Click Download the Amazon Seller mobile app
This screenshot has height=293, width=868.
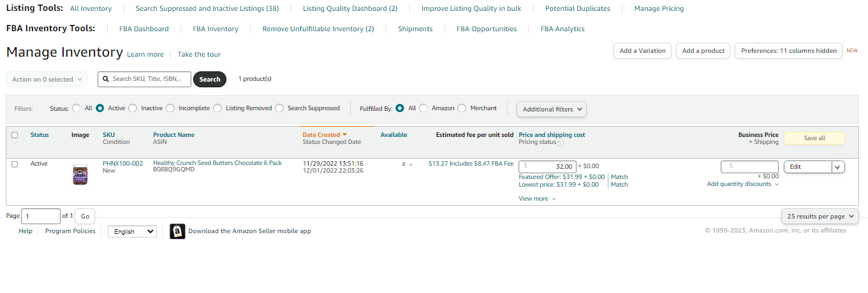[249, 231]
